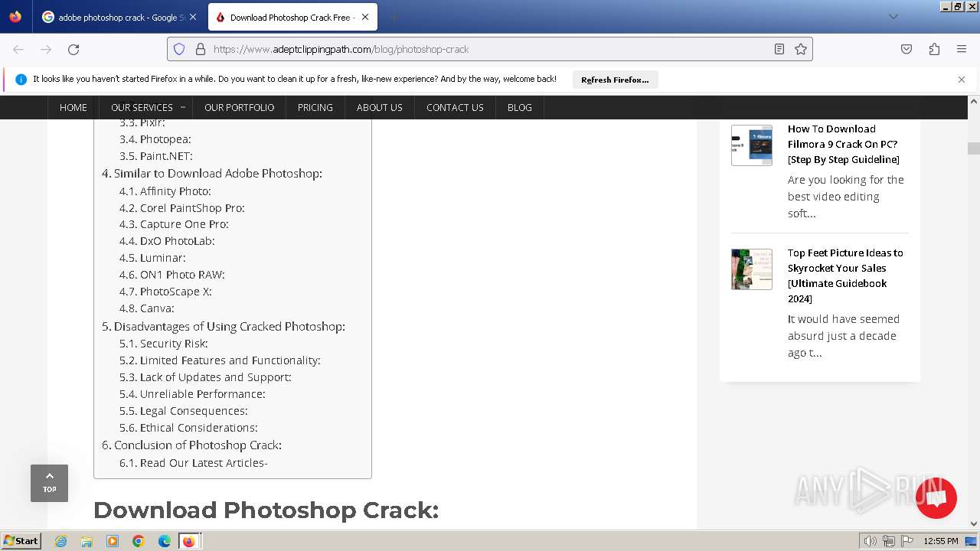Open Disadvantages of Using Cracked Photoshop link
This screenshot has width=980, height=551.
224,327
